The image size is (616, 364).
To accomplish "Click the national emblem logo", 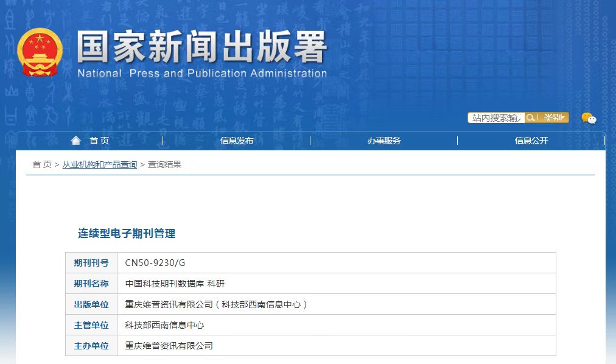I will 40,52.
